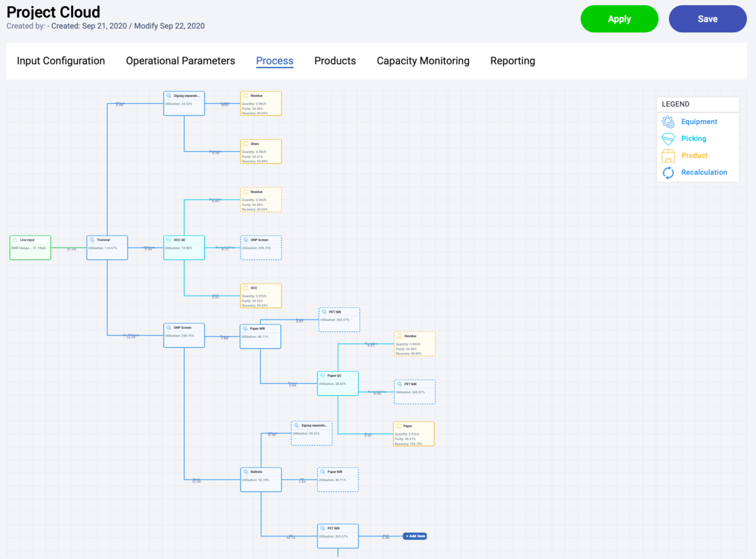The image size is (756, 559).
Task: Open the Operational Parameters tab
Action: pyautogui.click(x=180, y=61)
